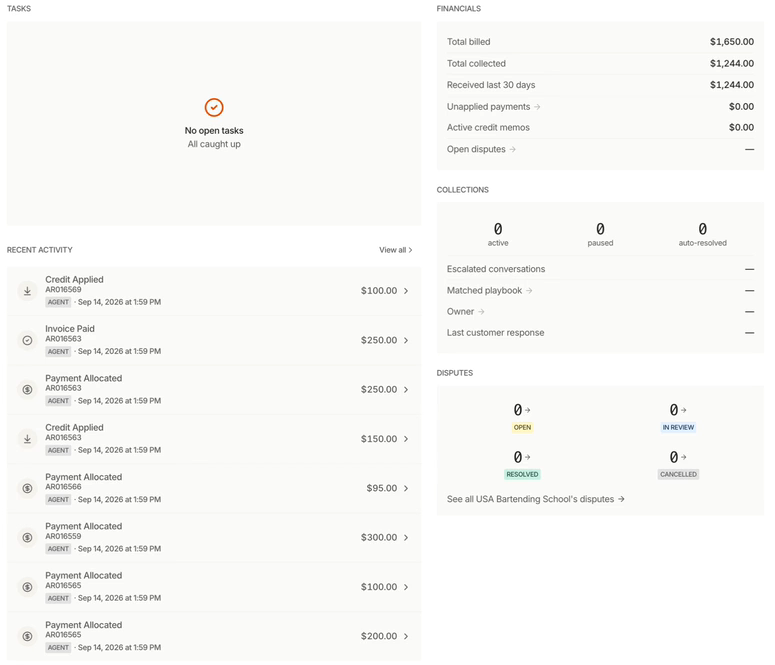Click the dollar icon on Payment Allocated $200.00
Viewport: 775px width, 665px height.
coord(28,636)
